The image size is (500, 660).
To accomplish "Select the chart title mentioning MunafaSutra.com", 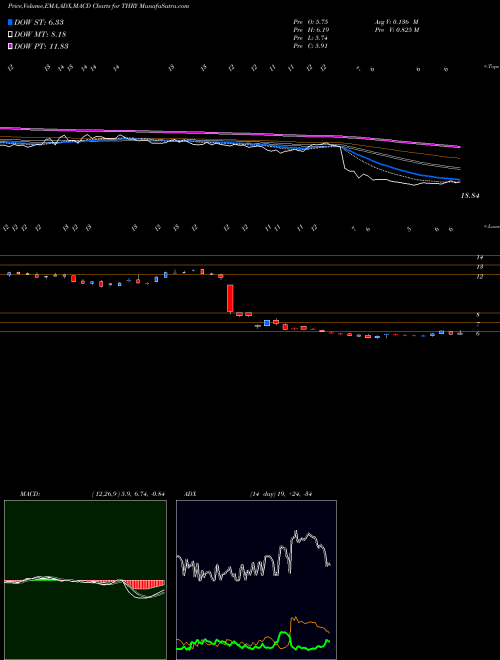I will click(x=98, y=7).
